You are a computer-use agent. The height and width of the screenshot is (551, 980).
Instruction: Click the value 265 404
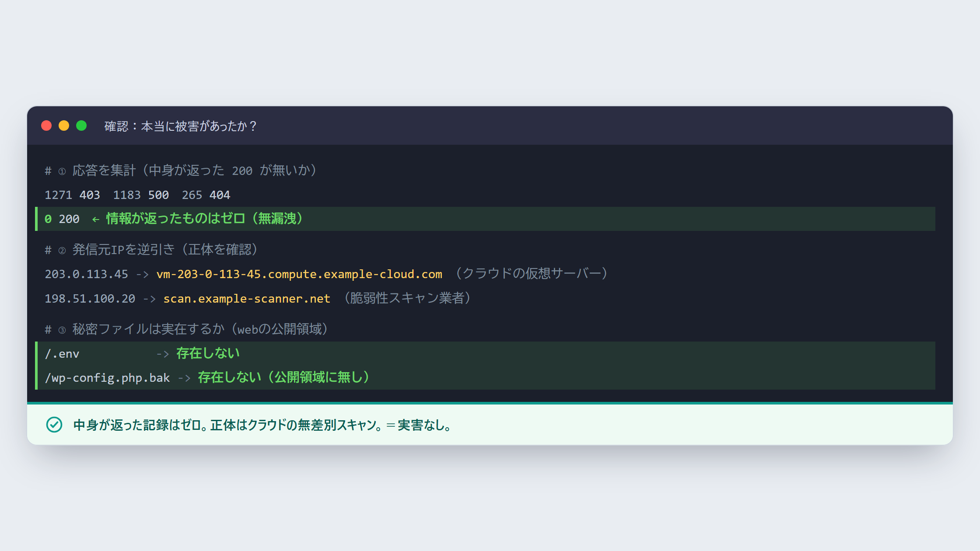click(206, 195)
